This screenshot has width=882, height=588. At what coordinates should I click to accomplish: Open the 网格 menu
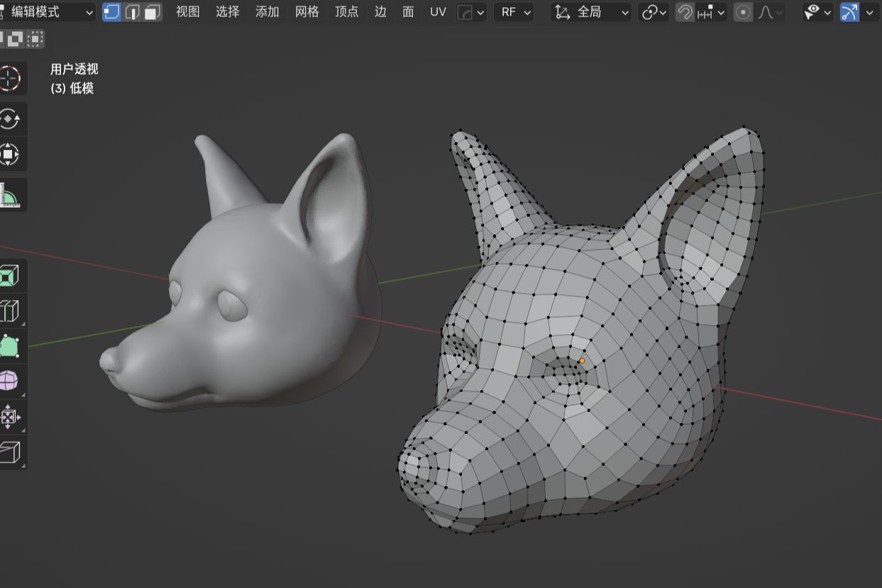click(x=306, y=12)
